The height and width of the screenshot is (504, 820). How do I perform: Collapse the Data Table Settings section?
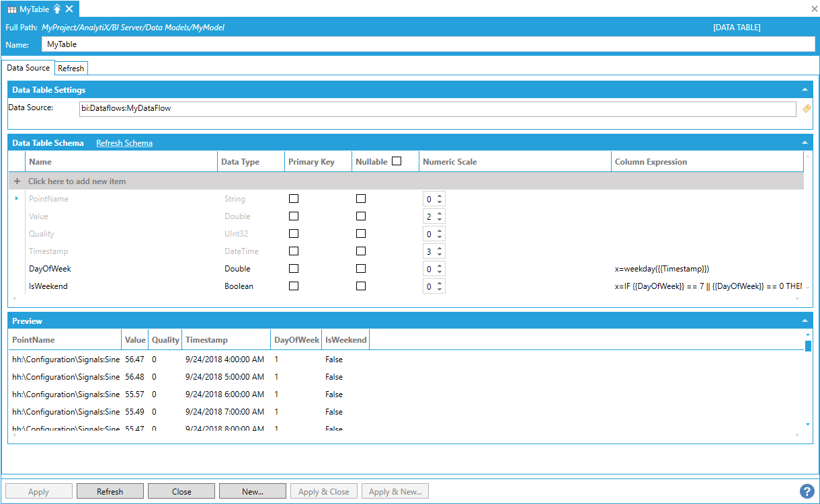(x=805, y=89)
